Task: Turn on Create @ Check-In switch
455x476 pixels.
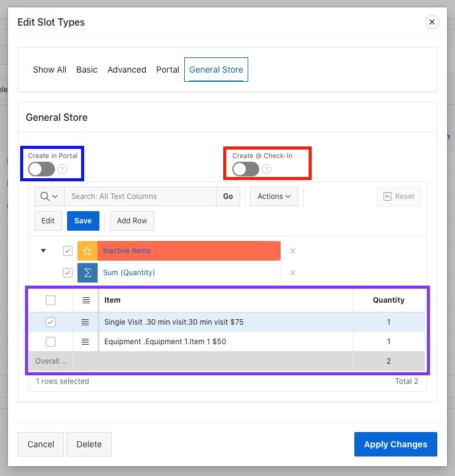Action: tap(246, 169)
